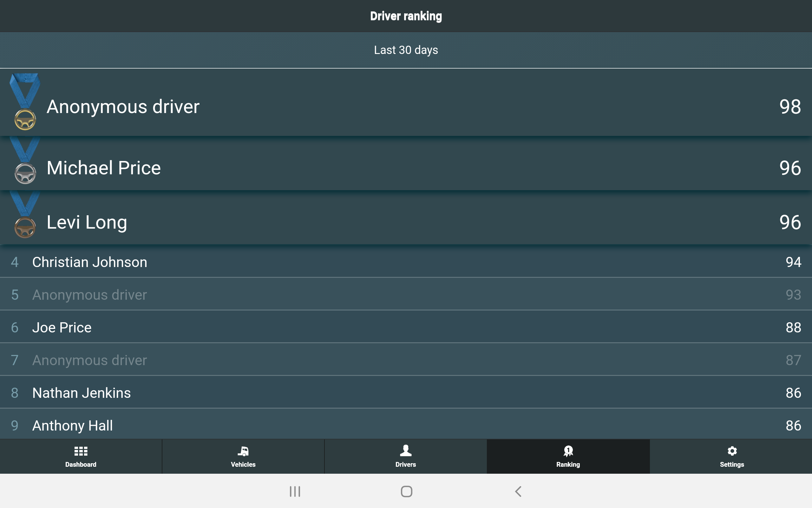This screenshot has width=812, height=508.
Task: Tap the gold medal for top driver
Action: pos(25,102)
